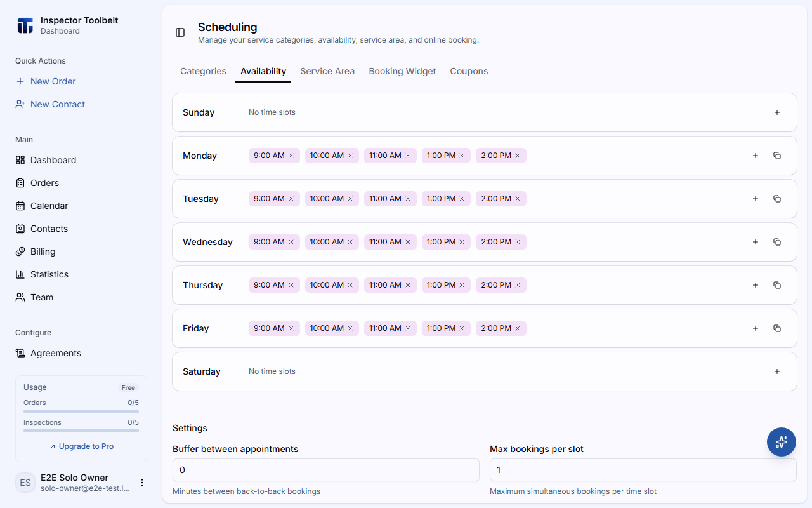812x508 pixels.
Task: Click the Inspector Toolbelt logo
Action: click(25, 25)
